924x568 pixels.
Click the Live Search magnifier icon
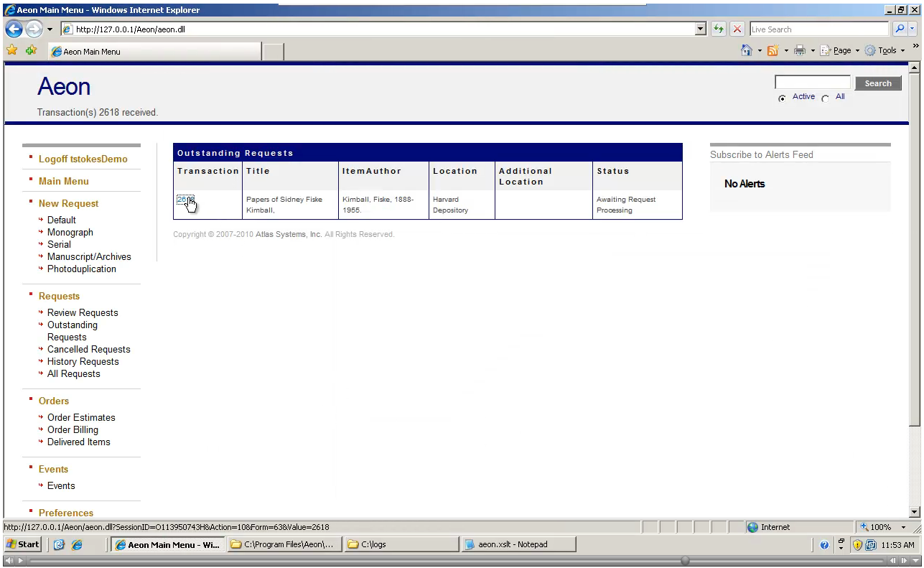[x=899, y=29]
